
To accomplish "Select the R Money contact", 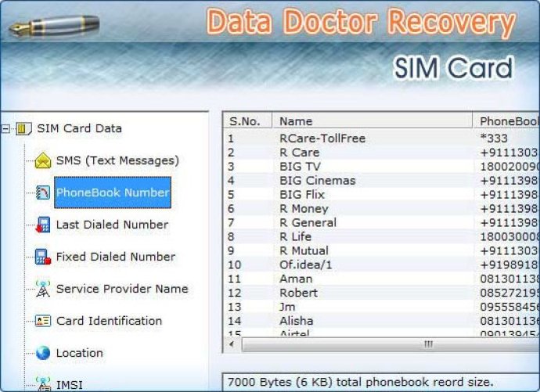I will coord(382,209).
